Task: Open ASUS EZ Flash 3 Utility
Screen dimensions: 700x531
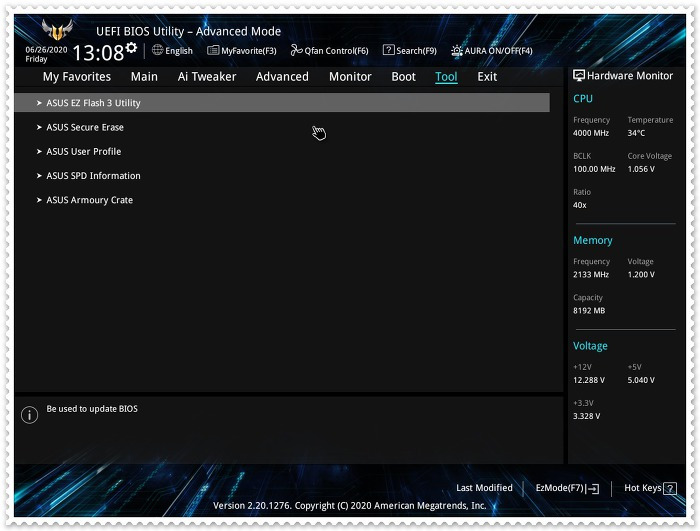Action: pos(282,103)
